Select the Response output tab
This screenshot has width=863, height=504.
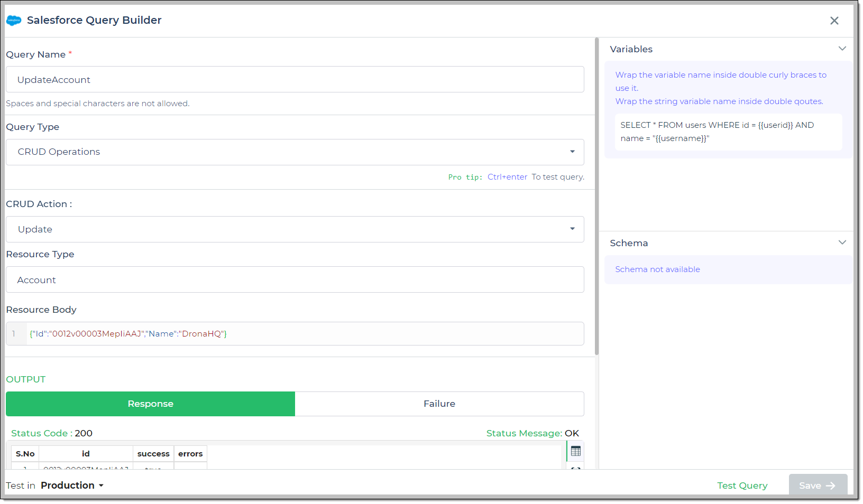click(x=151, y=404)
